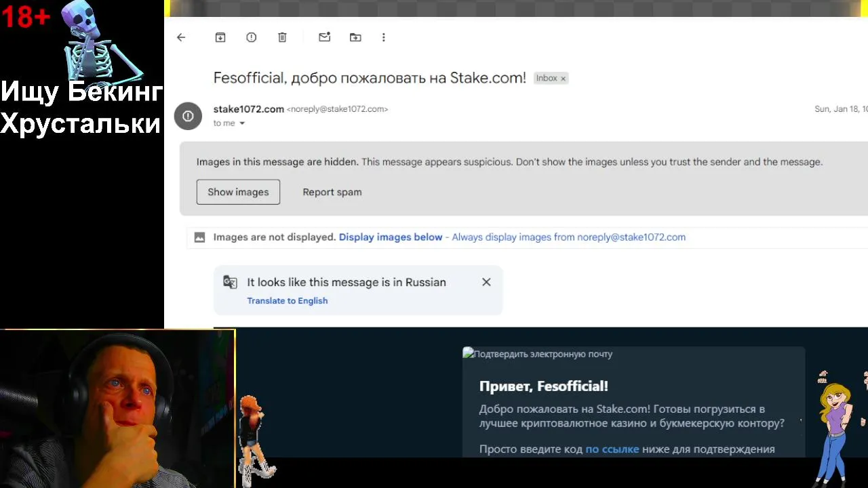868x488 pixels.
Task: Click the sender avatar warning icon
Action: (x=188, y=116)
